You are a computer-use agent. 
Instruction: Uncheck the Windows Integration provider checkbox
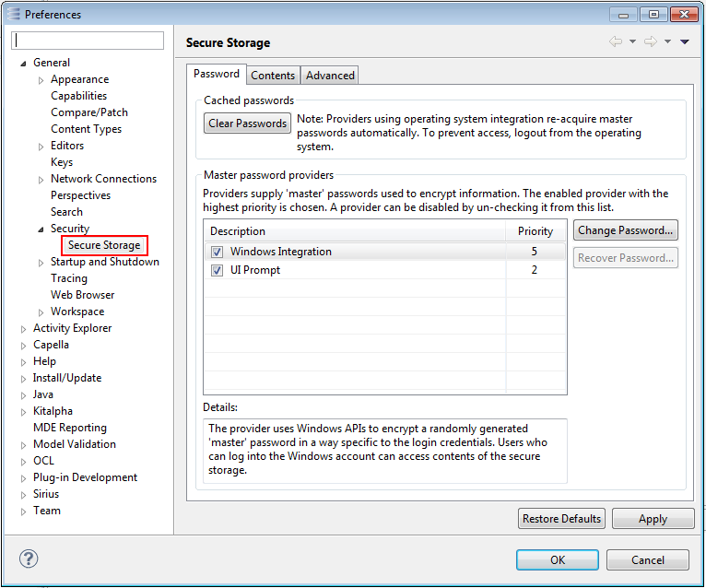click(217, 252)
